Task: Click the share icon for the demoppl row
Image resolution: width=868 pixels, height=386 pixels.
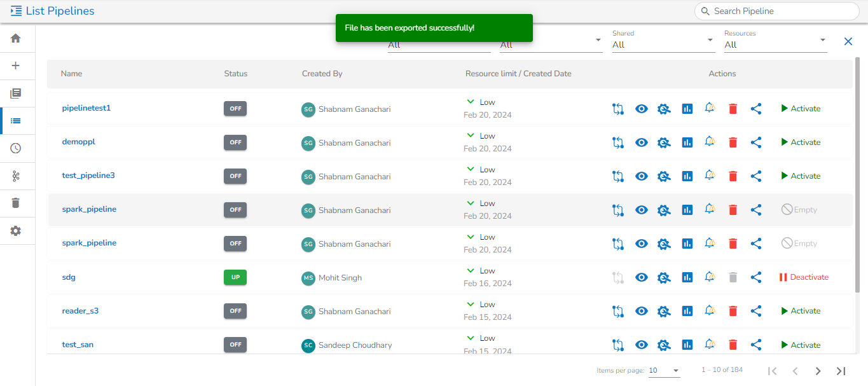Action: tap(756, 142)
